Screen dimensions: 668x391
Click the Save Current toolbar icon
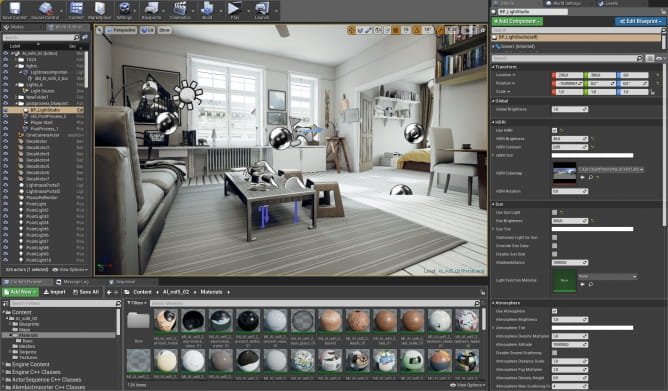pyautogui.click(x=14, y=9)
